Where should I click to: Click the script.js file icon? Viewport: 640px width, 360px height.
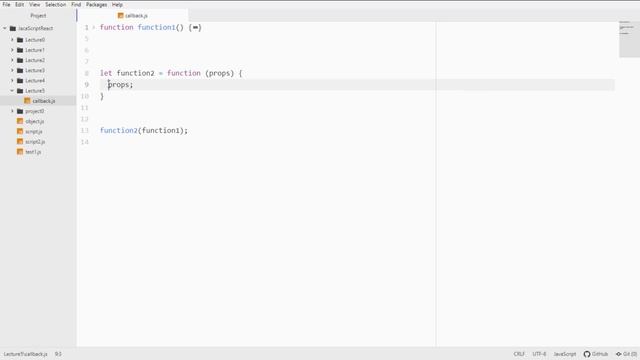20,131
